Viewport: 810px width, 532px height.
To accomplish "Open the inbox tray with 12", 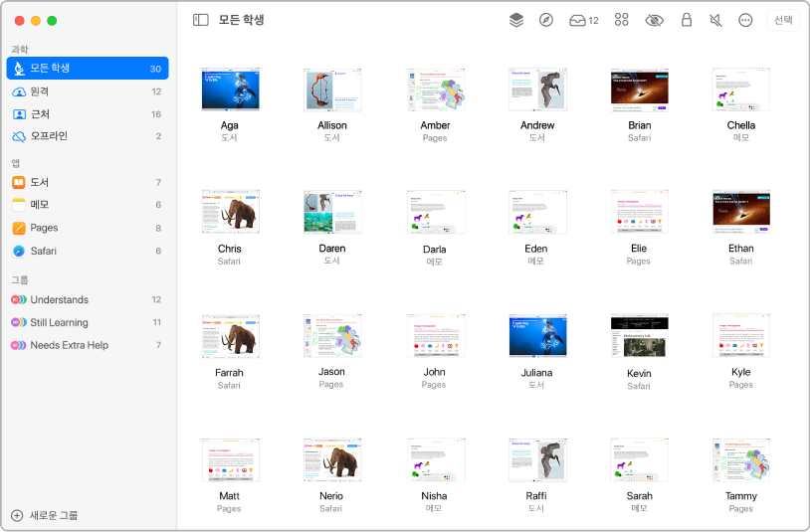I will (x=584, y=20).
